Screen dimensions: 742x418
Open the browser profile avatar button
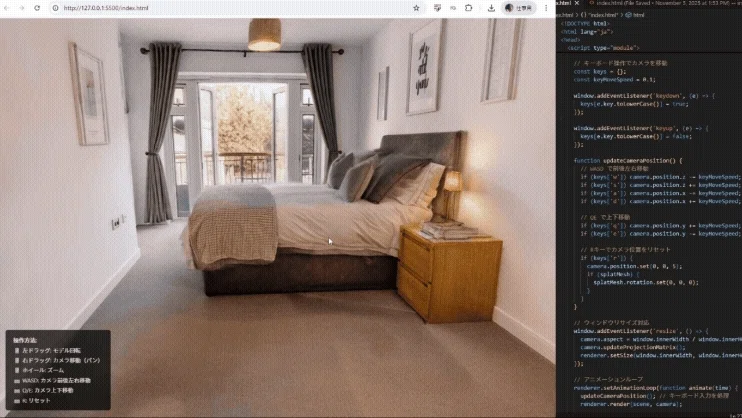tap(518, 8)
